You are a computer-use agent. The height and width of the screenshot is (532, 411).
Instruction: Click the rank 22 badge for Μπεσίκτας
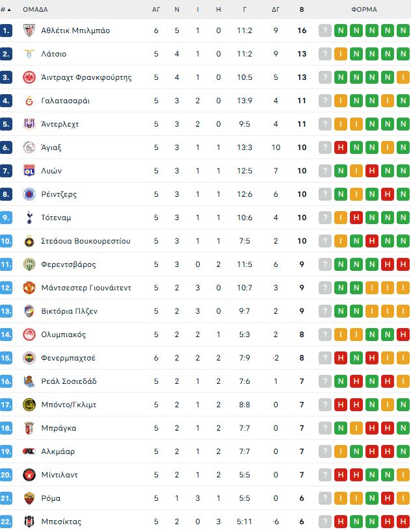point(6,522)
